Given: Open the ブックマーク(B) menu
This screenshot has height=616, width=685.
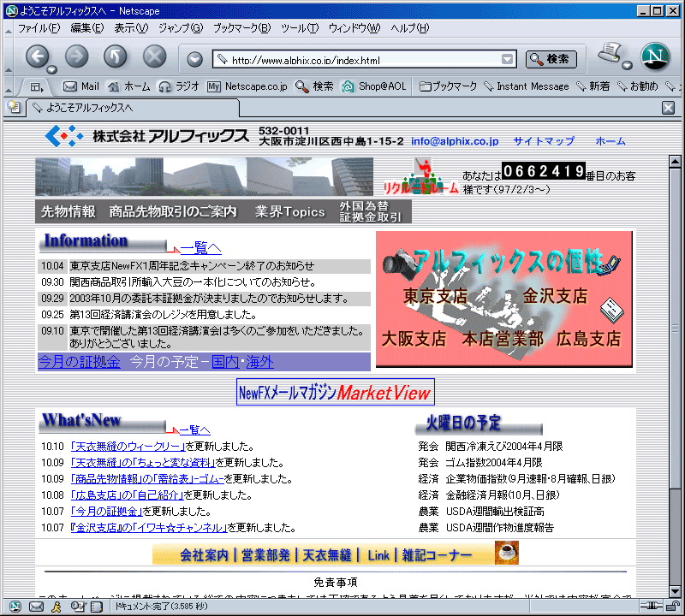Looking at the screenshot, I should tap(241, 28).
